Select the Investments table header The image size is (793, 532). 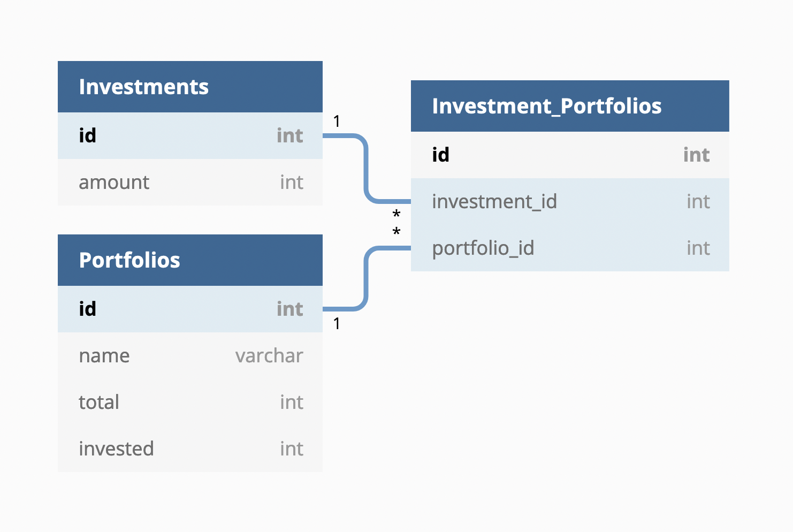pyautogui.click(x=190, y=87)
